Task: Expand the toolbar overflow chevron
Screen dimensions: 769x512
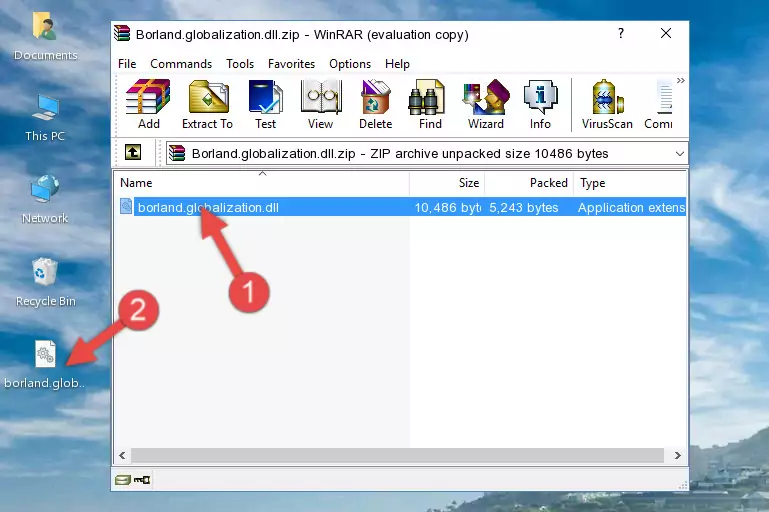Action: (x=681, y=80)
